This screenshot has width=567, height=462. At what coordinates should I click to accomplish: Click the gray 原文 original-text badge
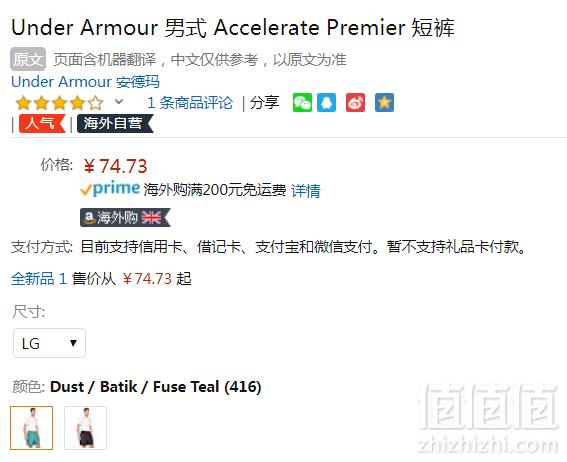28,59
